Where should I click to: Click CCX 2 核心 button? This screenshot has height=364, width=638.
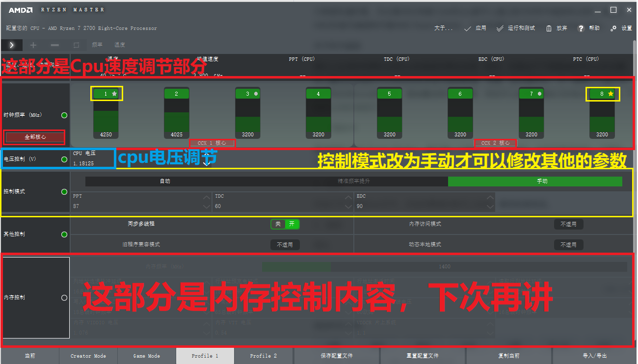496,143
